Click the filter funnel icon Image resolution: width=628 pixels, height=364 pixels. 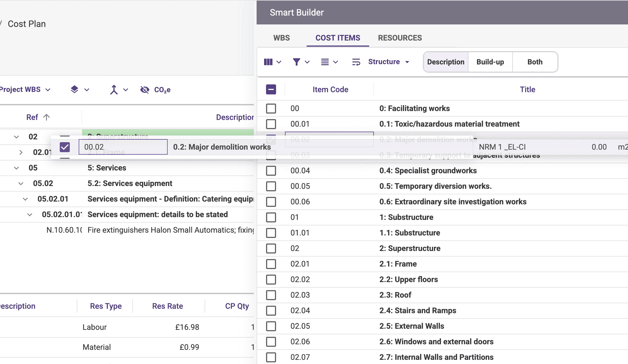(x=297, y=62)
